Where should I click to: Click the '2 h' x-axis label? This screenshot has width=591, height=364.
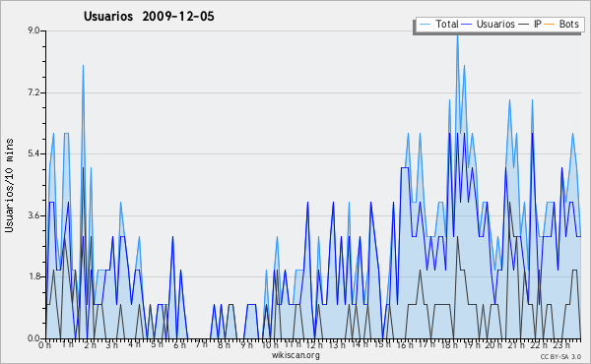pyautogui.click(x=90, y=344)
